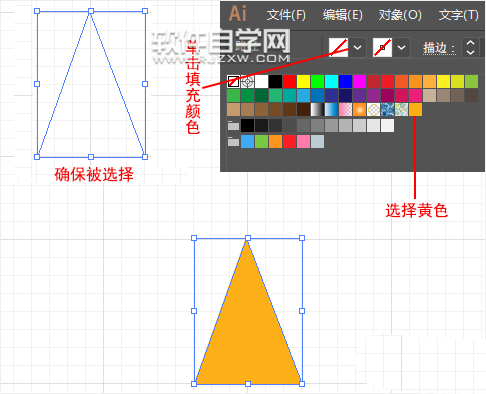Select the green-yellow foliage pattern swatch
The image size is (486, 394).
point(401,109)
